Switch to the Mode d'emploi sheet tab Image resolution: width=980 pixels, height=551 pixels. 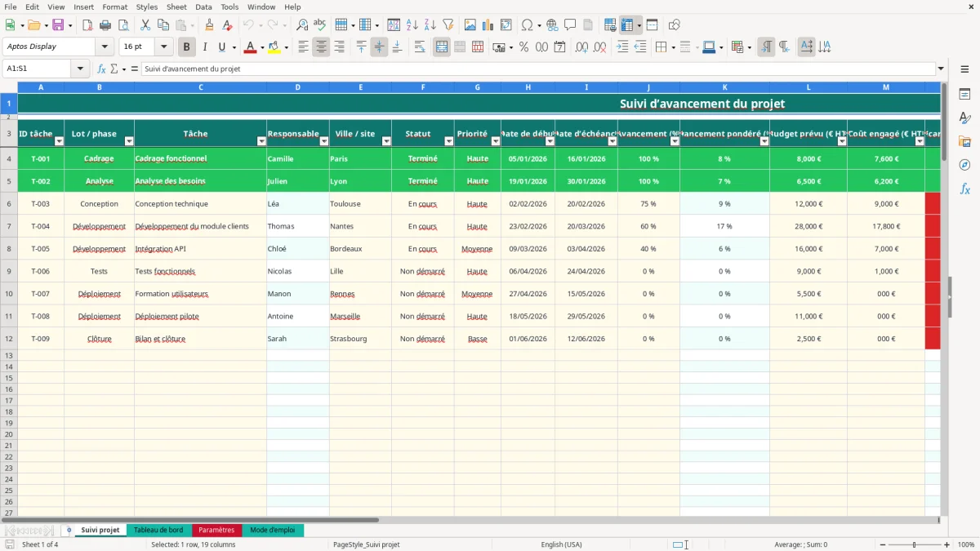(273, 530)
